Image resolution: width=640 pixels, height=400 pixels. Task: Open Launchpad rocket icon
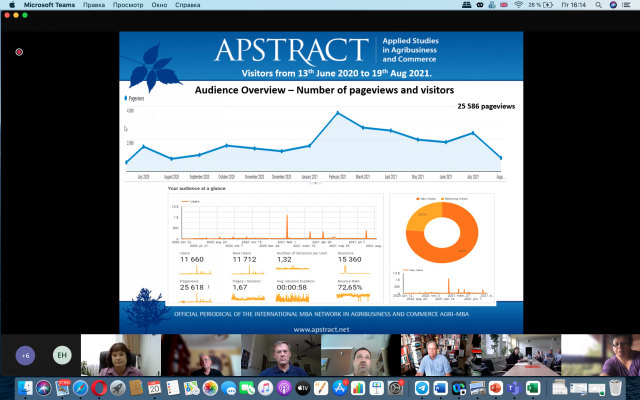pos(118,388)
